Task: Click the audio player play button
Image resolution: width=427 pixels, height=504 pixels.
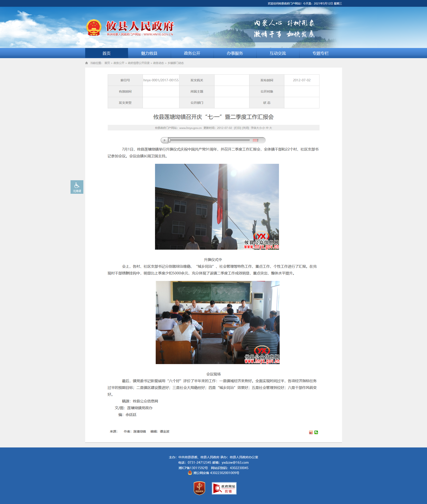Action: pos(164,140)
